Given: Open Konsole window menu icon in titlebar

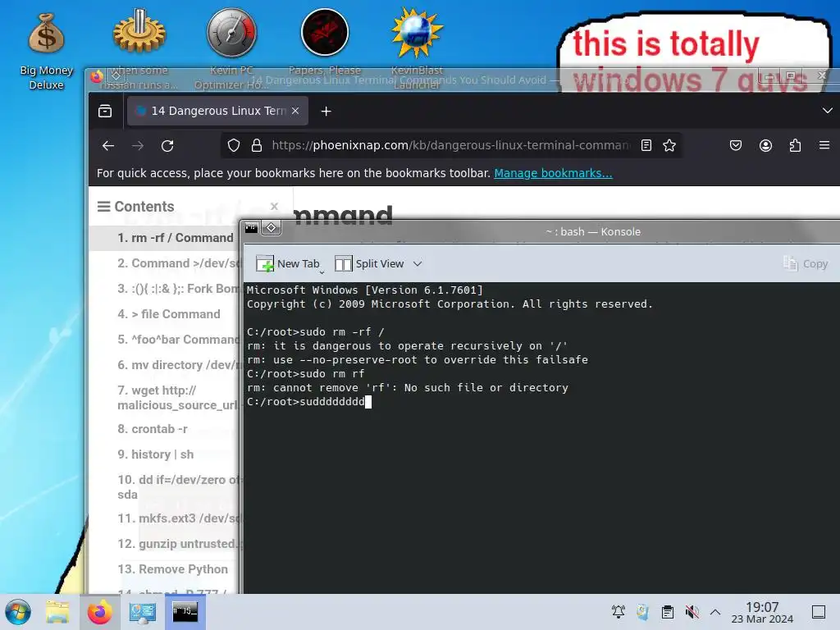Looking at the screenshot, I should tap(251, 228).
